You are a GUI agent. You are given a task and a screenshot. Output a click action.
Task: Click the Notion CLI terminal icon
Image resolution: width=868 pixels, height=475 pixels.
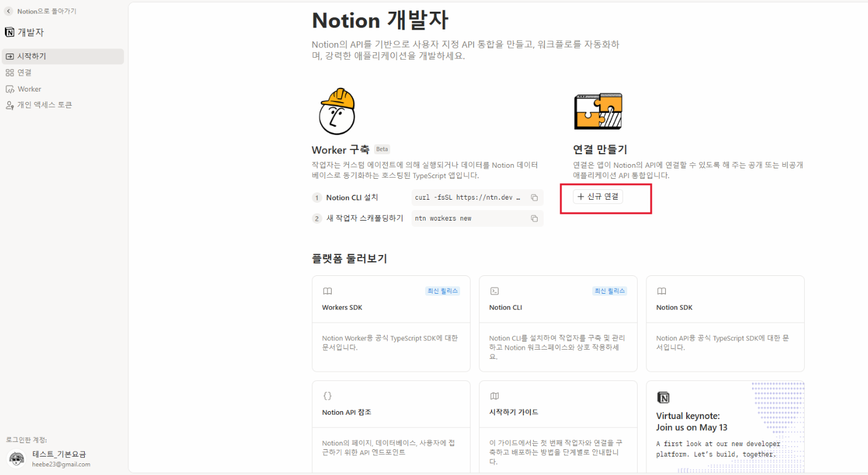(494, 291)
